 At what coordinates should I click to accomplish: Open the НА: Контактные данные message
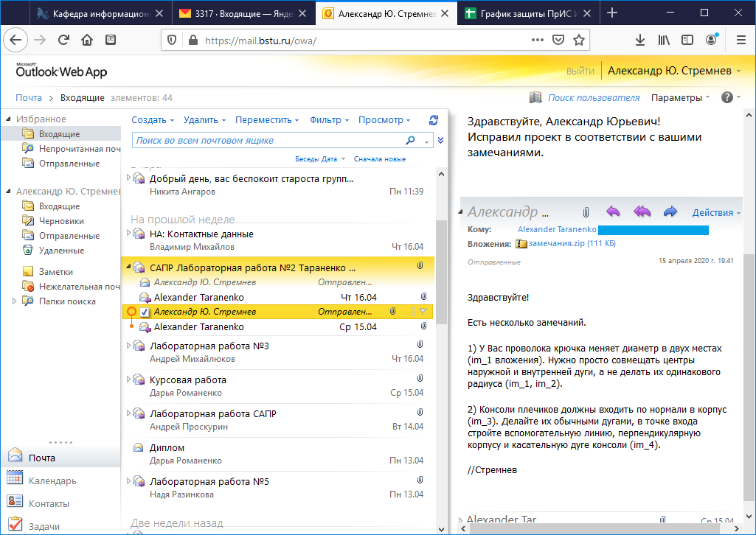(278, 239)
